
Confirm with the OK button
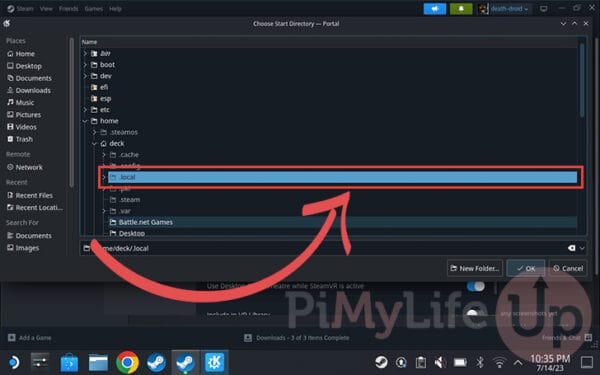tap(526, 269)
